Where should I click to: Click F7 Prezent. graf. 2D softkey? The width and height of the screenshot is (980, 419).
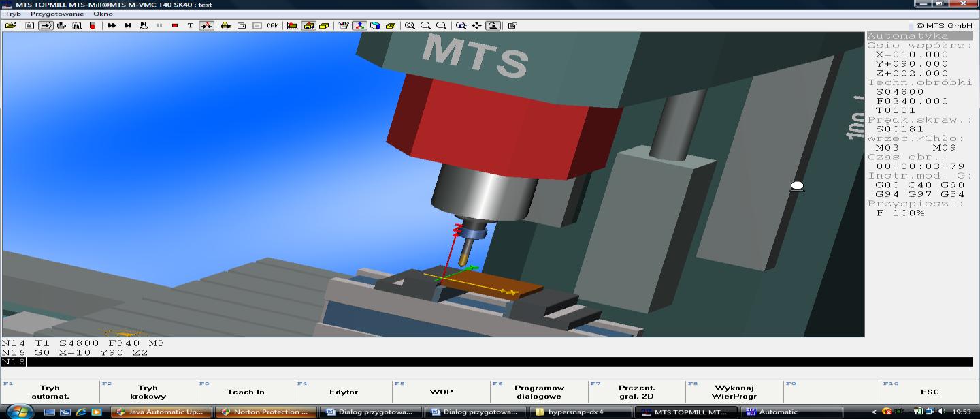[637, 392]
